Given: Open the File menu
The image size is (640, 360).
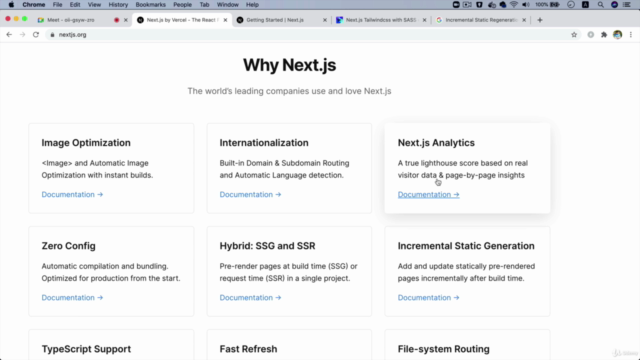Looking at the screenshot, I should pyautogui.click(x=58, y=4).
